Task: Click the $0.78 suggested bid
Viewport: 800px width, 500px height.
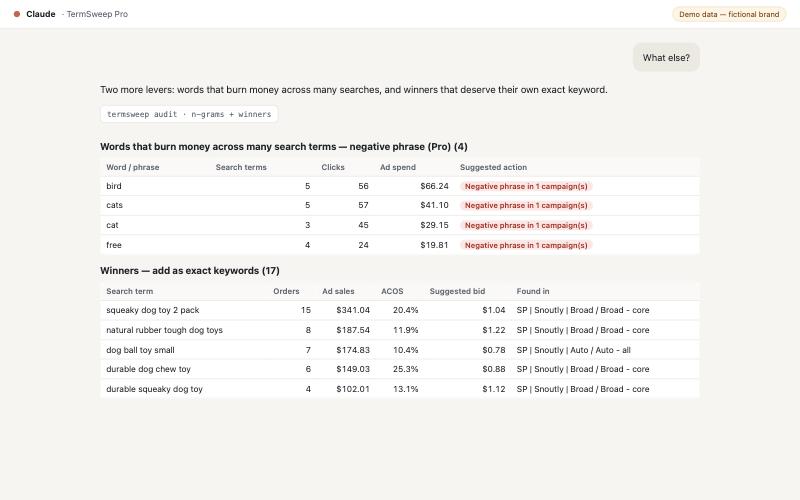Action: coord(494,350)
